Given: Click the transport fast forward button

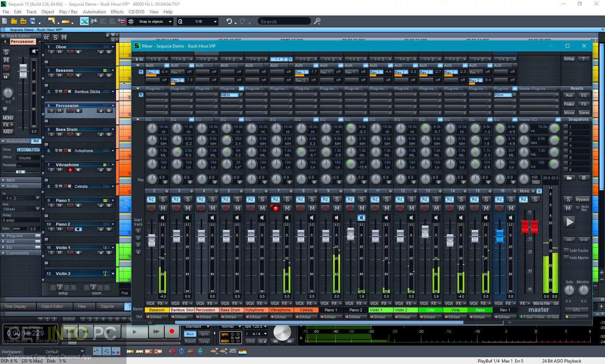Looking at the screenshot, I should [156, 332].
